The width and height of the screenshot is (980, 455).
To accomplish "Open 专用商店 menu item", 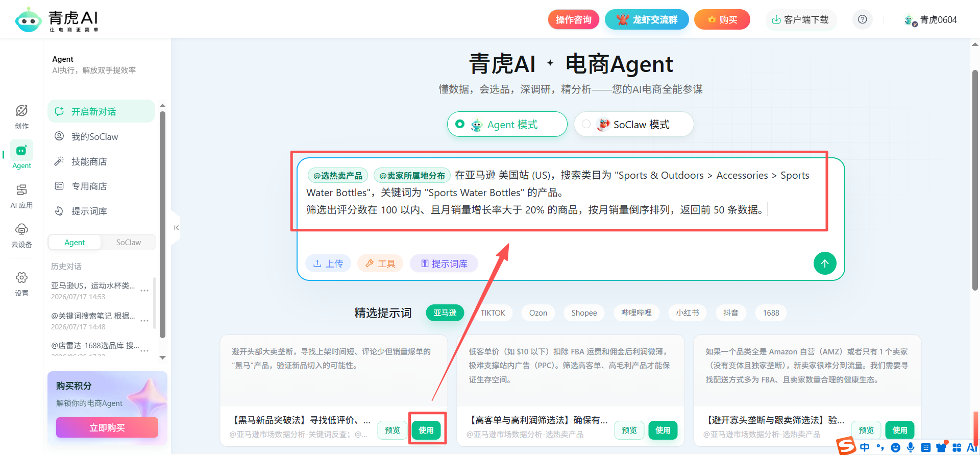I will coord(101,186).
